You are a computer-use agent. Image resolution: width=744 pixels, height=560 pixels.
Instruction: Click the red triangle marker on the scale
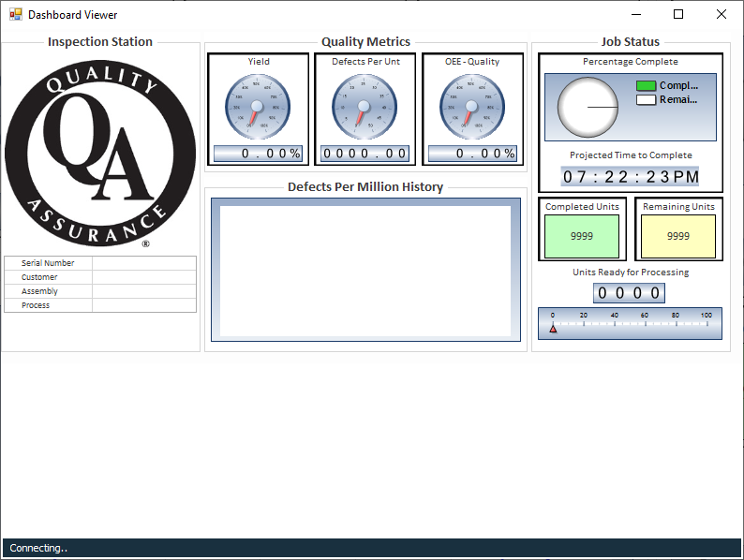[x=553, y=329]
